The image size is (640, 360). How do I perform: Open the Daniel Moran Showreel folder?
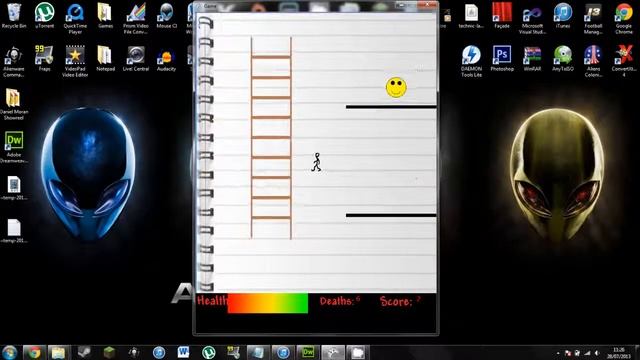14,104
